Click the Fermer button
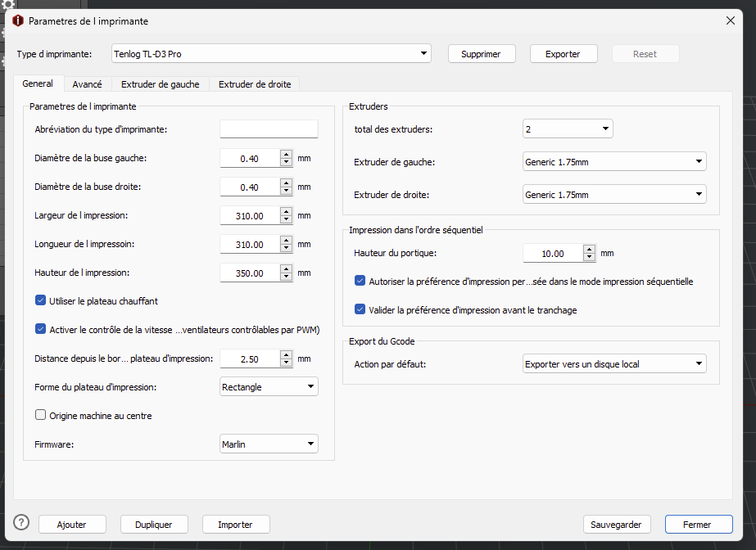Screen dimensions: 756x550 click(698, 525)
